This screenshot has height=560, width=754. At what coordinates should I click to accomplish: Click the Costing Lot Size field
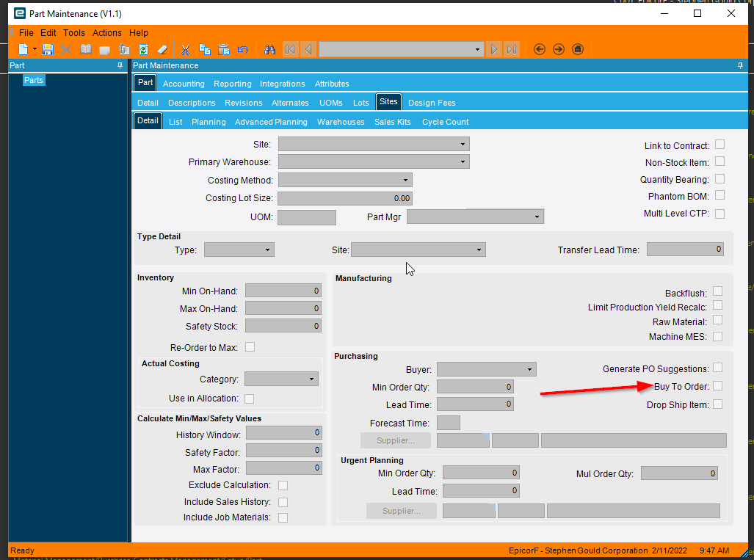345,198
